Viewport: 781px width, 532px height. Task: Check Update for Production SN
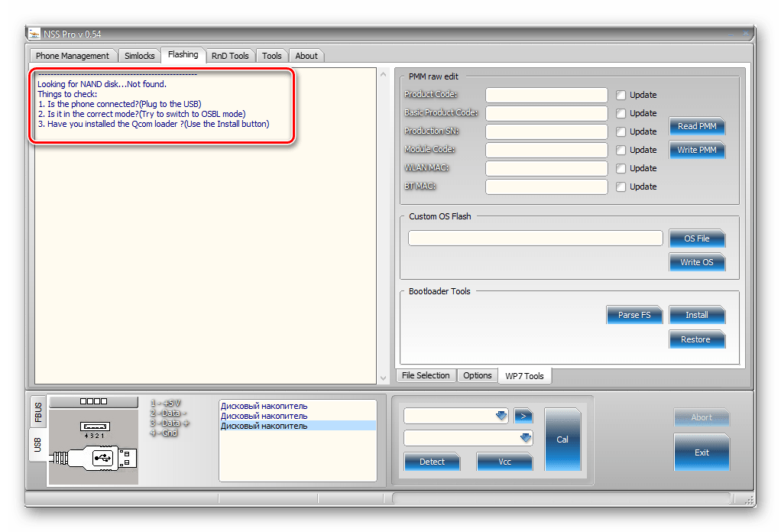click(621, 131)
